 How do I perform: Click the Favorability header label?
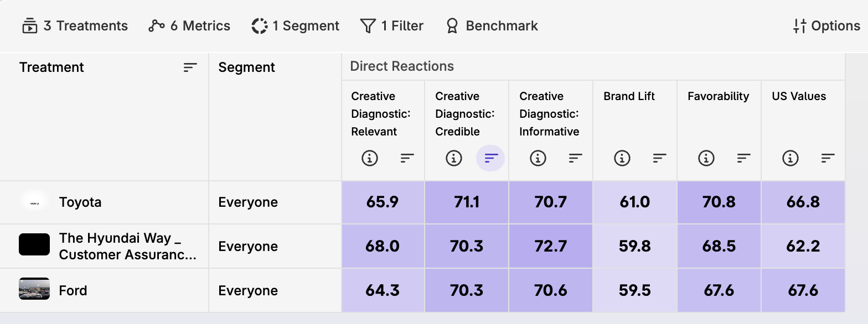718,96
